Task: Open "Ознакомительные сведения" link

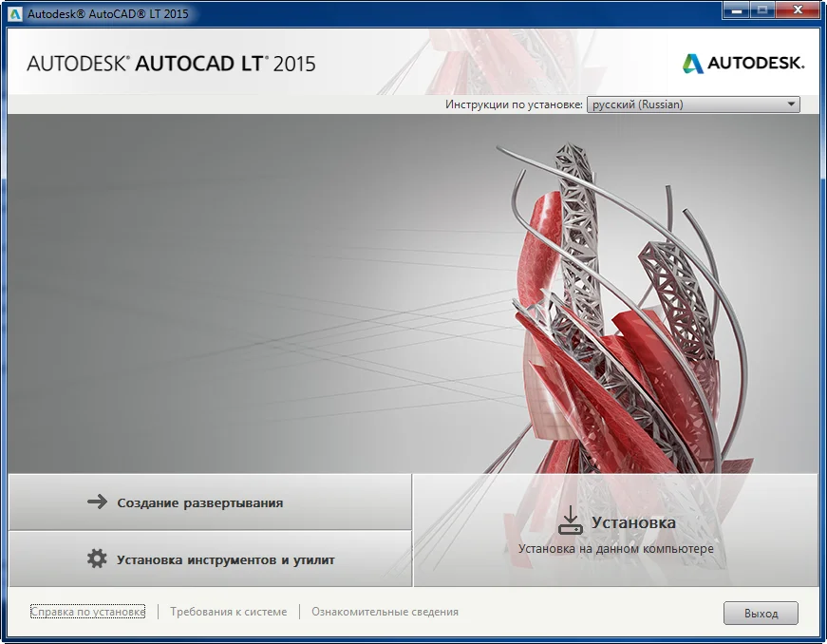Action: click(385, 612)
